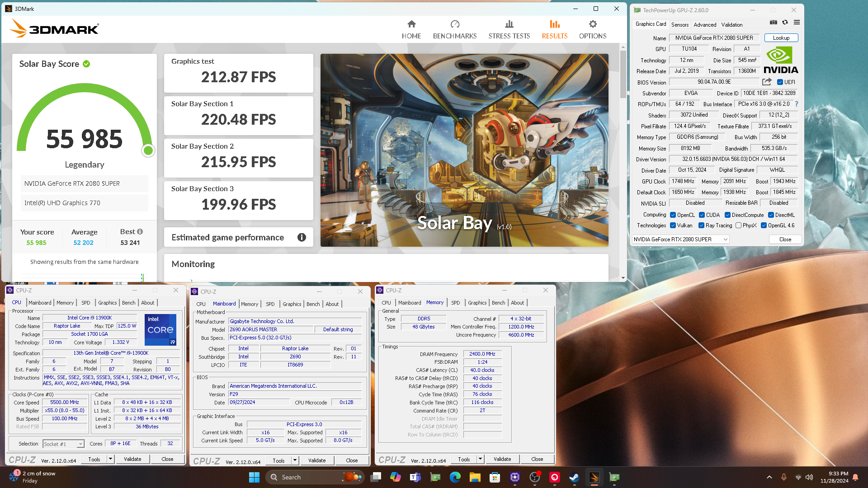Open the GPU selection dropdown in GPU-Z

click(680, 239)
